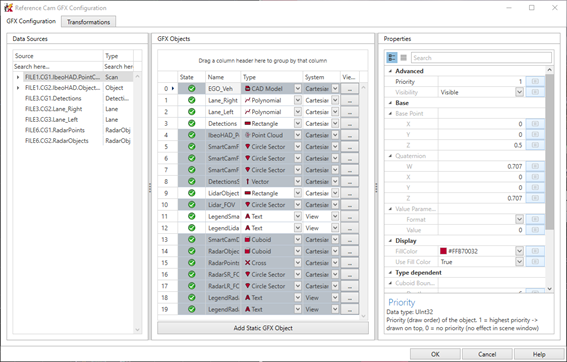Click green state icon for RadarSR_FC row 16
567x362 pixels.
tap(192, 274)
